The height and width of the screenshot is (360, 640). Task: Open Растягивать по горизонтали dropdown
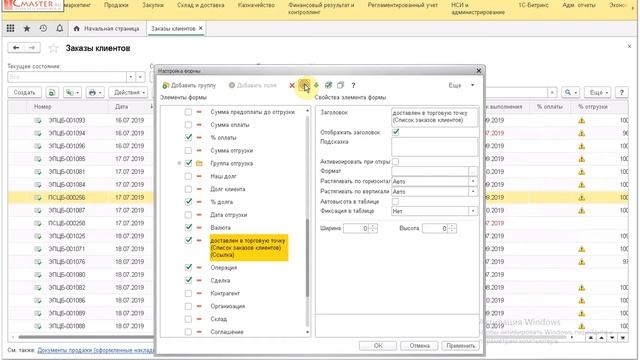coord(473,181)
